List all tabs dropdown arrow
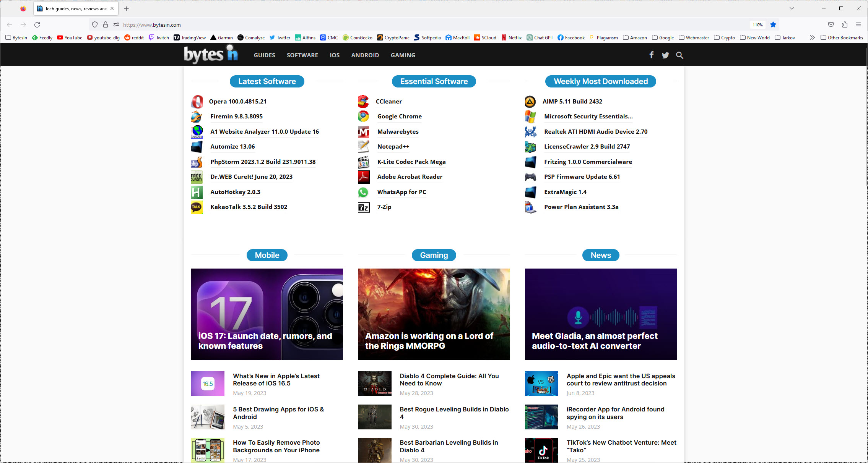Image resolution: width=868 pixels, height=463 pixels. coord(792,8)
